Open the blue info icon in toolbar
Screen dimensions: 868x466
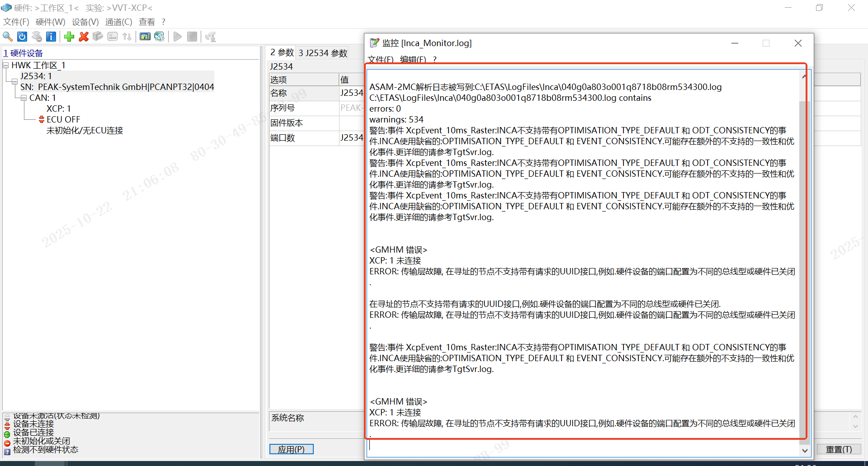[51, 37]
